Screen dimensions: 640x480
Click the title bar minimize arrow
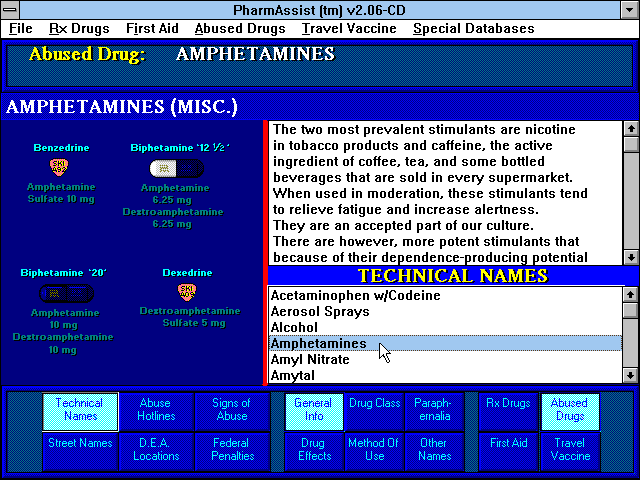click(629, 10)
